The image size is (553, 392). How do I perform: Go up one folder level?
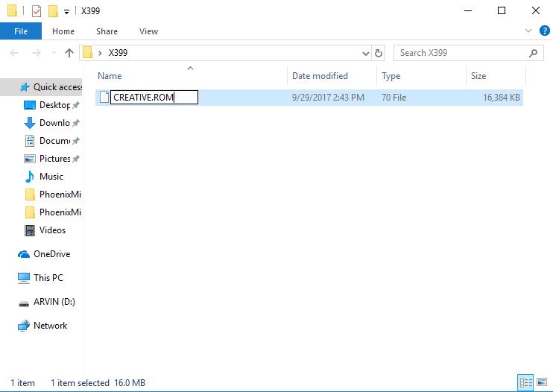point(69,53)
